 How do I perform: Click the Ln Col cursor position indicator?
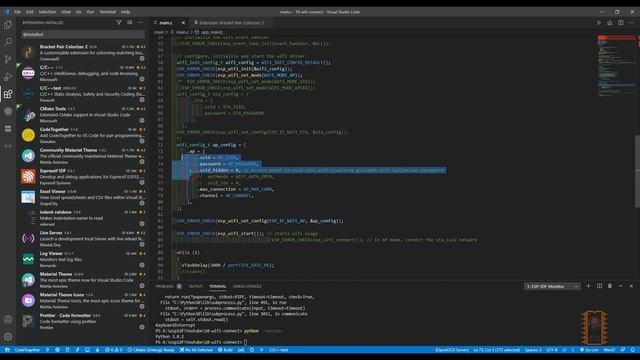(496, 350)
